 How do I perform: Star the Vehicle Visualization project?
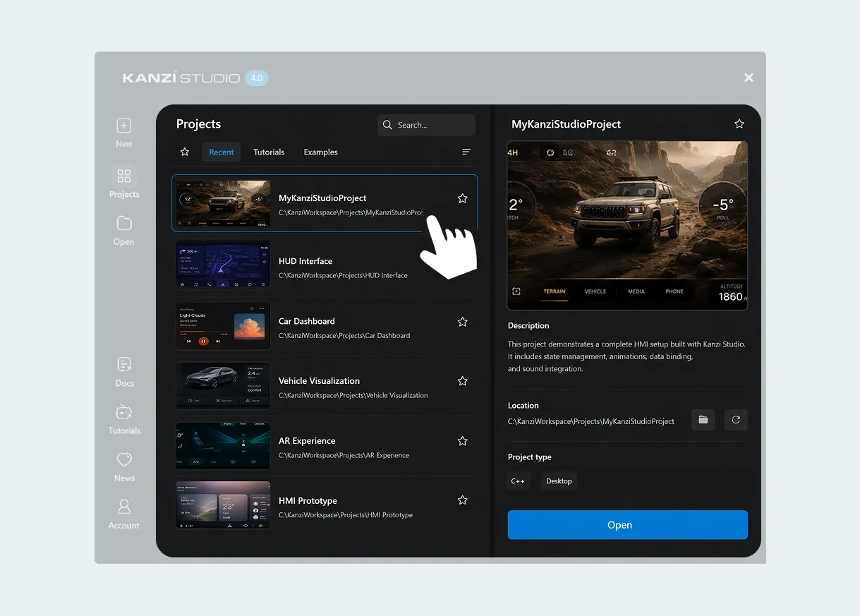coord(463,381)
